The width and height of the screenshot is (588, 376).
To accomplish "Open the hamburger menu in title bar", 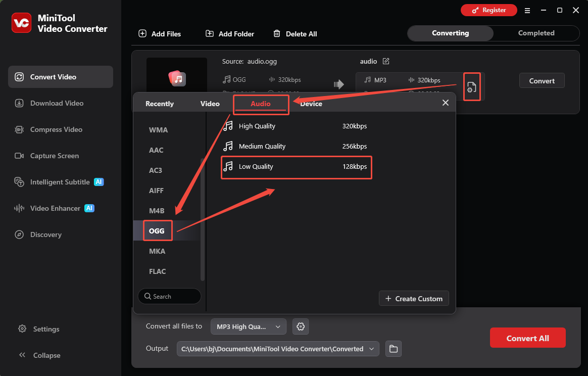I will [527, 11].
